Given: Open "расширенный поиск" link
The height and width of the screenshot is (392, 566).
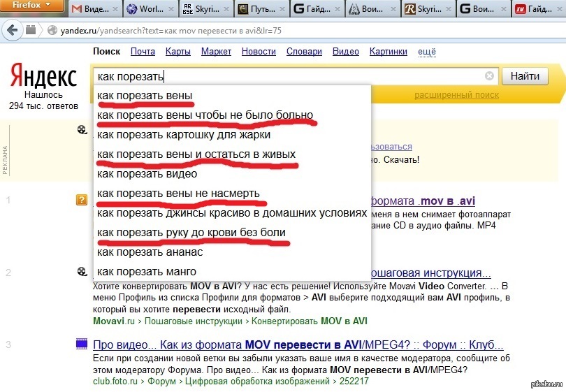Looking at the screenshot, I should (x=456, y=95).
